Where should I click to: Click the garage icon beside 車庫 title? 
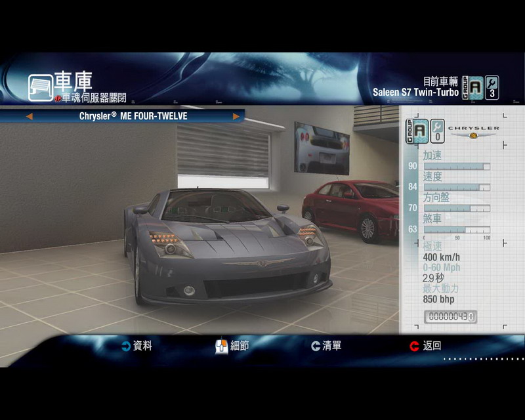[40, 87]
